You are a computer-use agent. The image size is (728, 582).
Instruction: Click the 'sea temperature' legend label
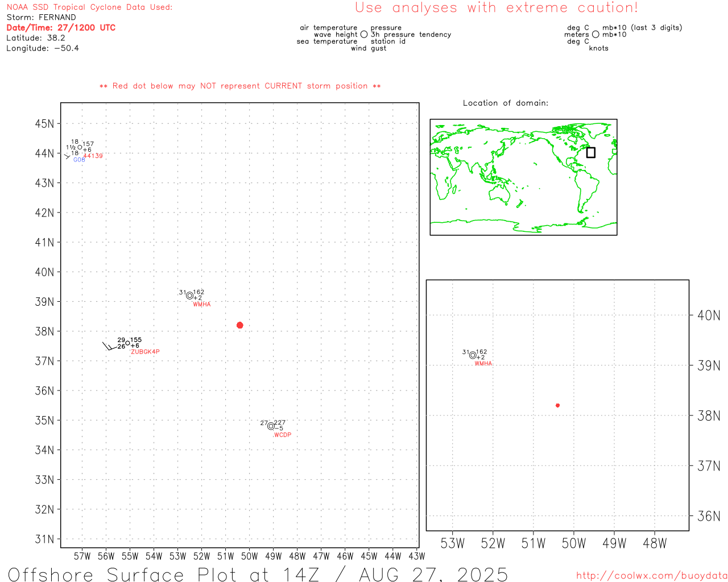coord(327,41)
